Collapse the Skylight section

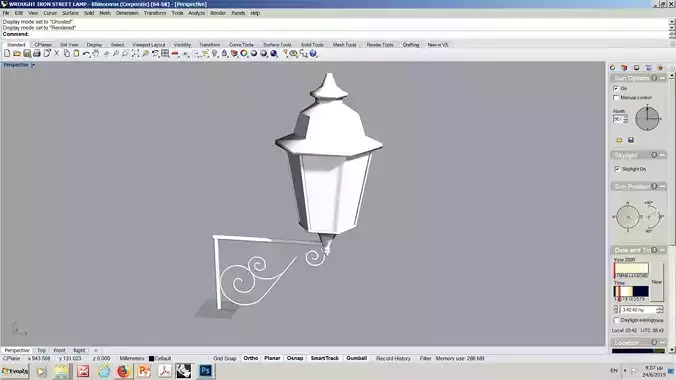(x=663, y=155)
